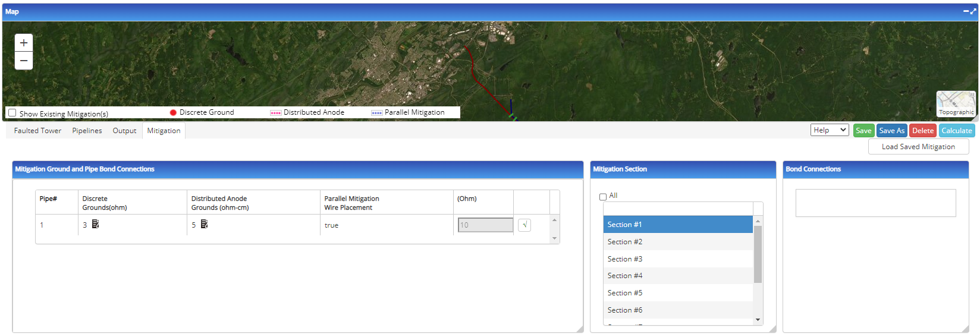Select Section #3 in the list
Screen dimensions: 980x334
point(625,259)
